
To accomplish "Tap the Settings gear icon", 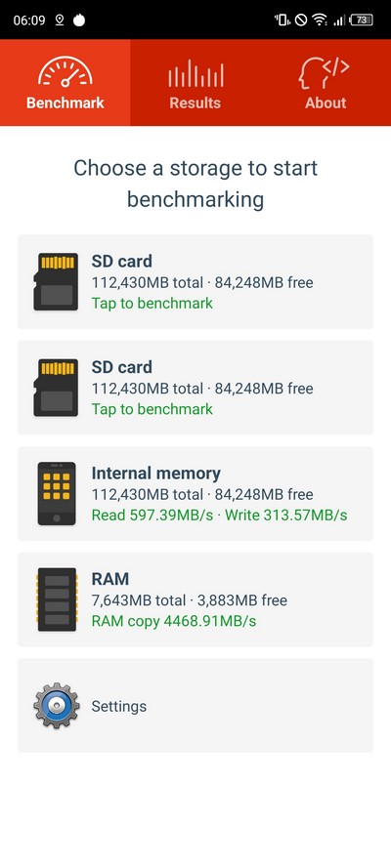I will (56, 706).
